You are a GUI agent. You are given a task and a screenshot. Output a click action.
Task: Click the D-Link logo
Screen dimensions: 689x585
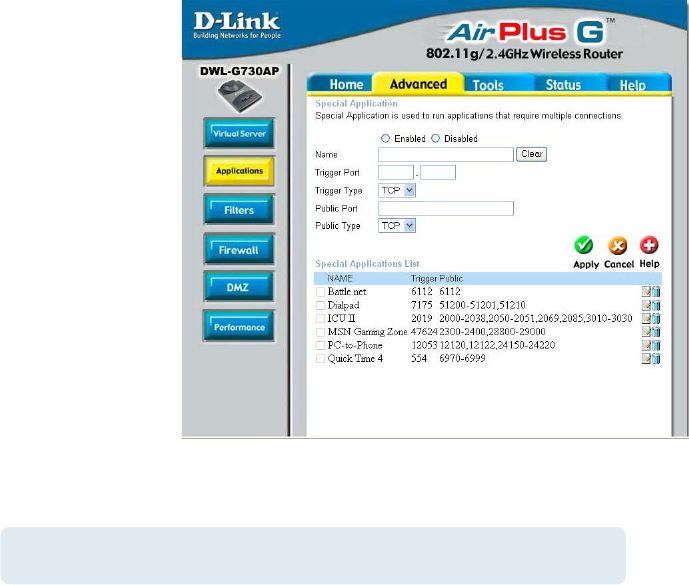coord(237,25)
